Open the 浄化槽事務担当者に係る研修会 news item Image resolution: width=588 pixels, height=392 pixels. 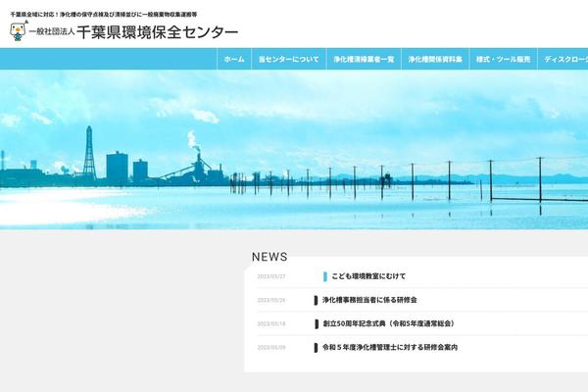click(369, 300)
